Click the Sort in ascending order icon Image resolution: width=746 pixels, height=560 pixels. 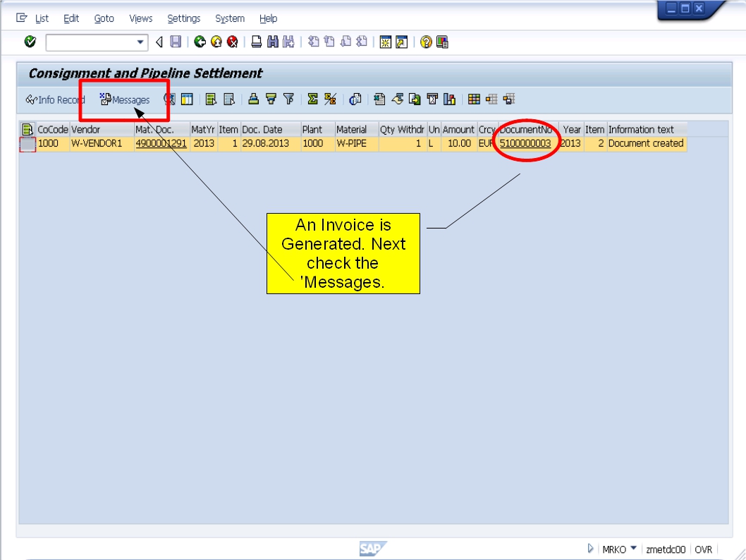tap(252, 99)
